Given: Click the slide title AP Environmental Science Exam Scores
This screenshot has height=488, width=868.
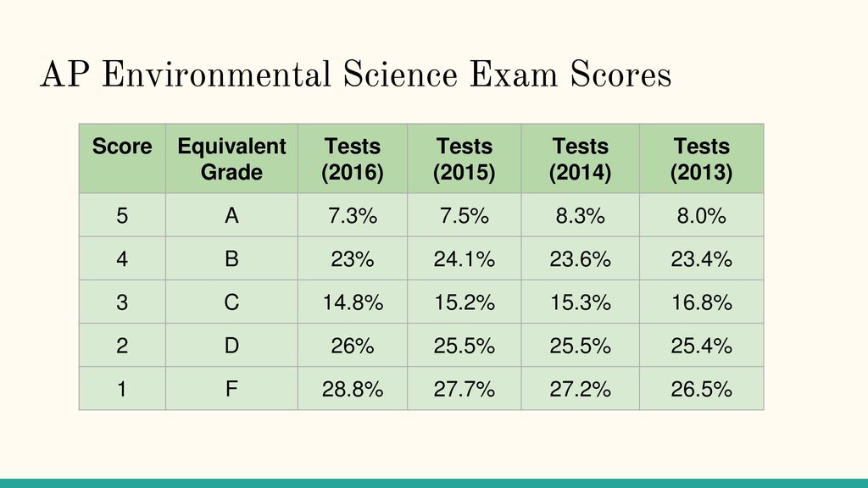Looking at the screenshot, I should [x=356, y=75].
